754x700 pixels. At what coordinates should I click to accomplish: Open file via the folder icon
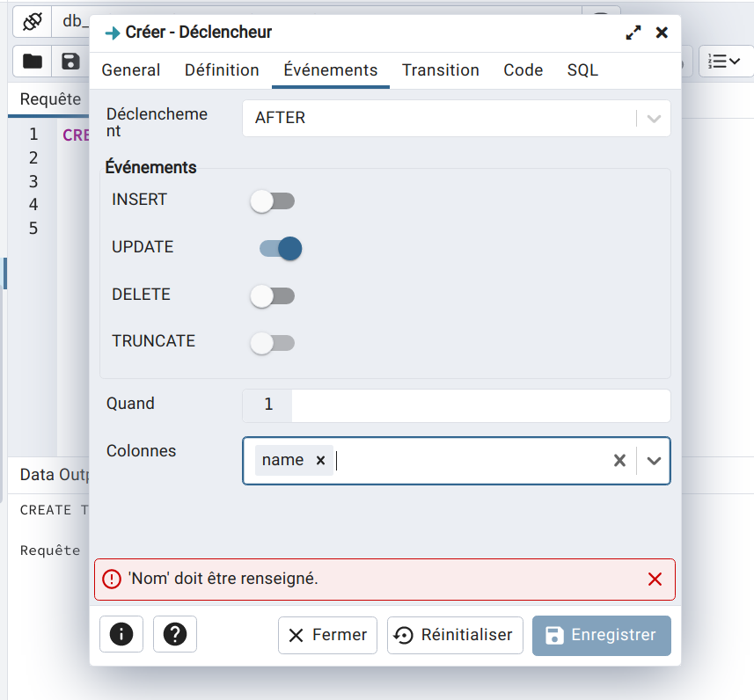[33, 62]
